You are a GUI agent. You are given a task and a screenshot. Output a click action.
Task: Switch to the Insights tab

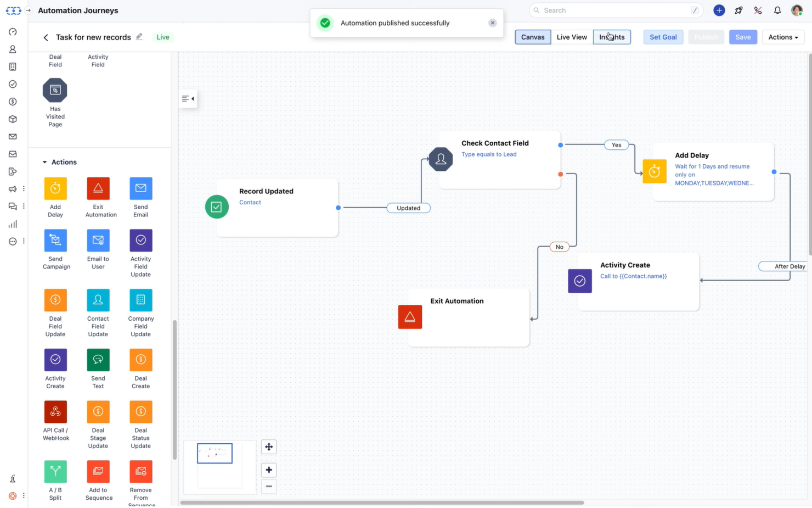pos(611,37)
